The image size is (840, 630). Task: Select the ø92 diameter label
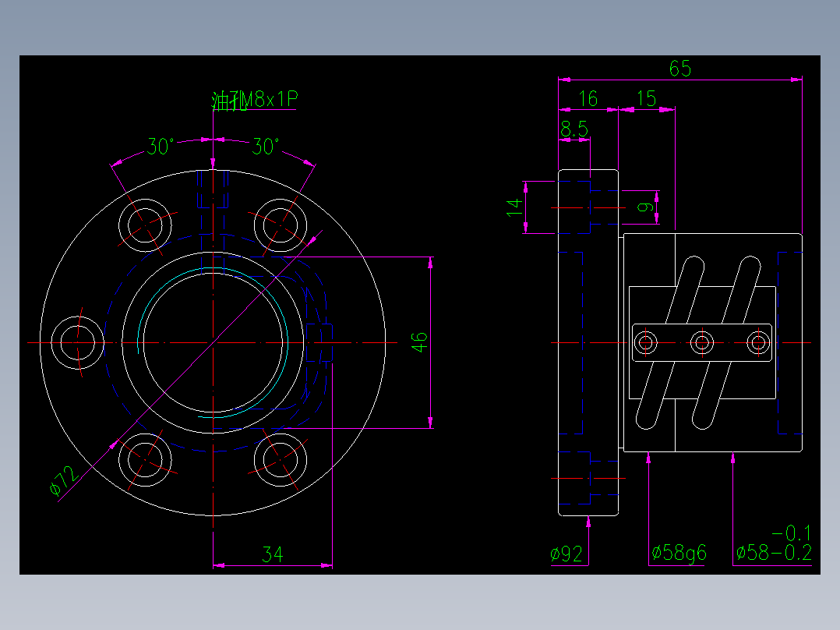pyautogui.click(x=566, y=554)
